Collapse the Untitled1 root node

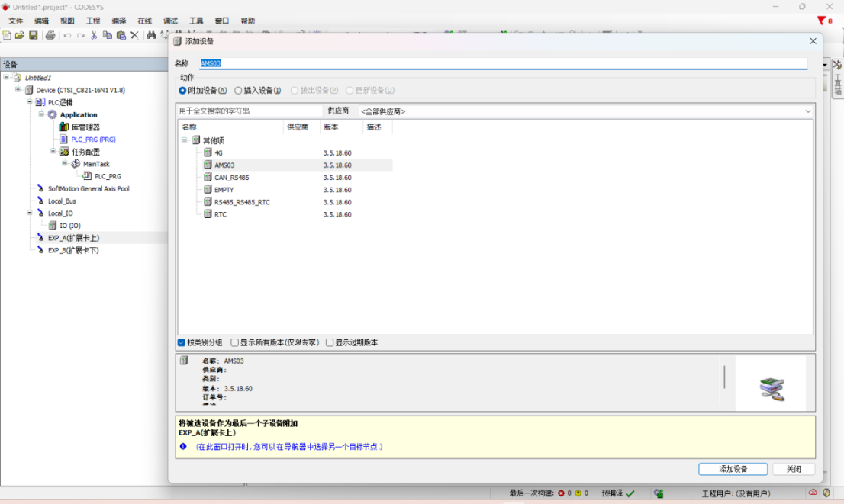coord(6,78)
